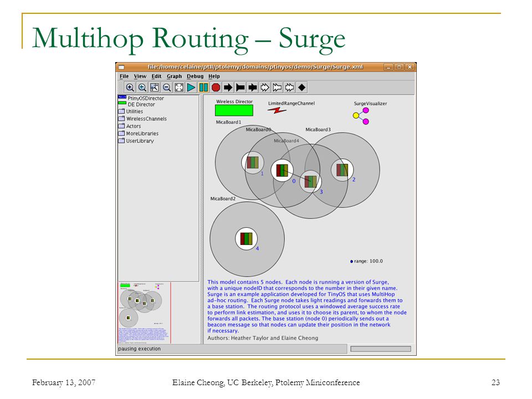The image size is (532, 399).
Task: Click the 'MicaBoard3' label text
Action: [318, 130]
